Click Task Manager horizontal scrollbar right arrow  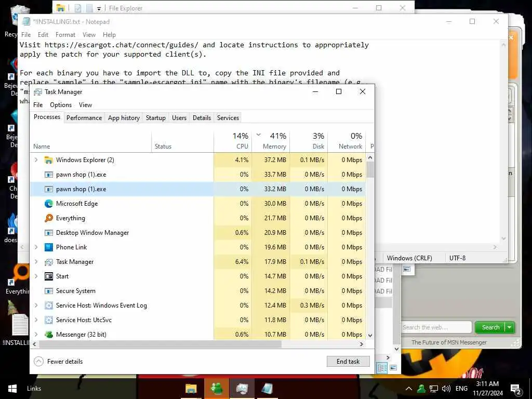point(362,344)
